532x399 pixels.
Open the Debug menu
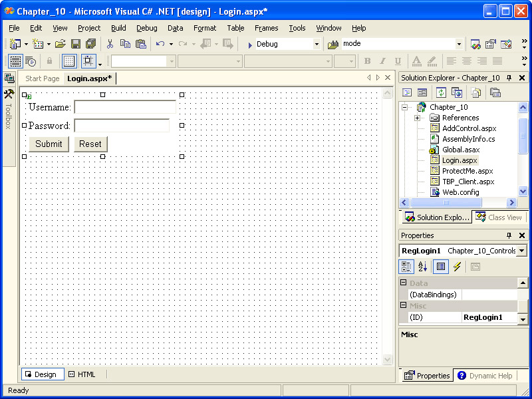click(x=147, y=28)
